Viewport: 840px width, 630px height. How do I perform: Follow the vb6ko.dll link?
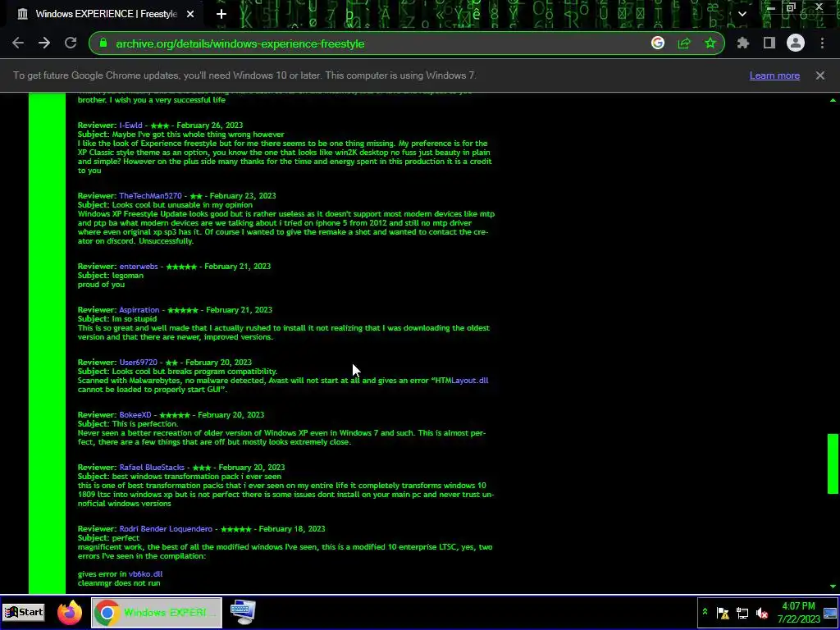tap(146, 574)
